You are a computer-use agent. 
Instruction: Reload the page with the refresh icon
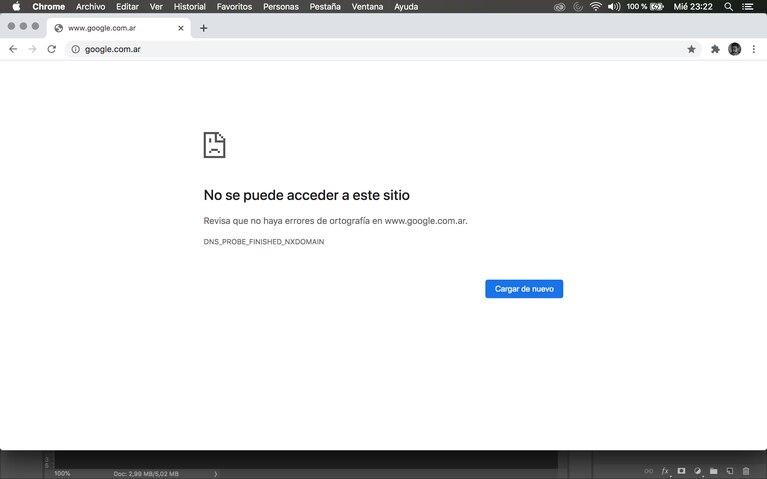click(51, 49)
